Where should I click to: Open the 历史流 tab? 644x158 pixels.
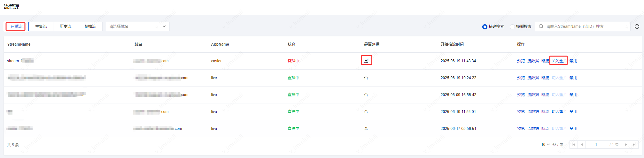pyautogui.click(x=66, y=26)
